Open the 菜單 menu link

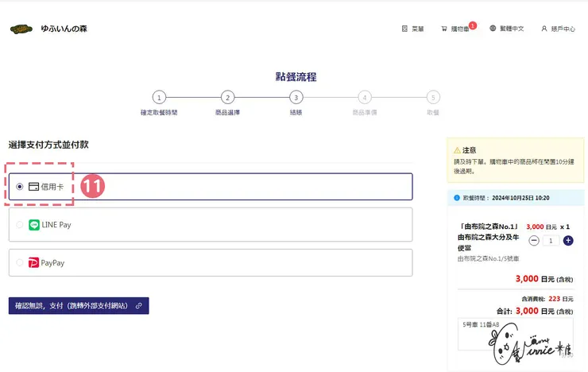tap(413, 29)
